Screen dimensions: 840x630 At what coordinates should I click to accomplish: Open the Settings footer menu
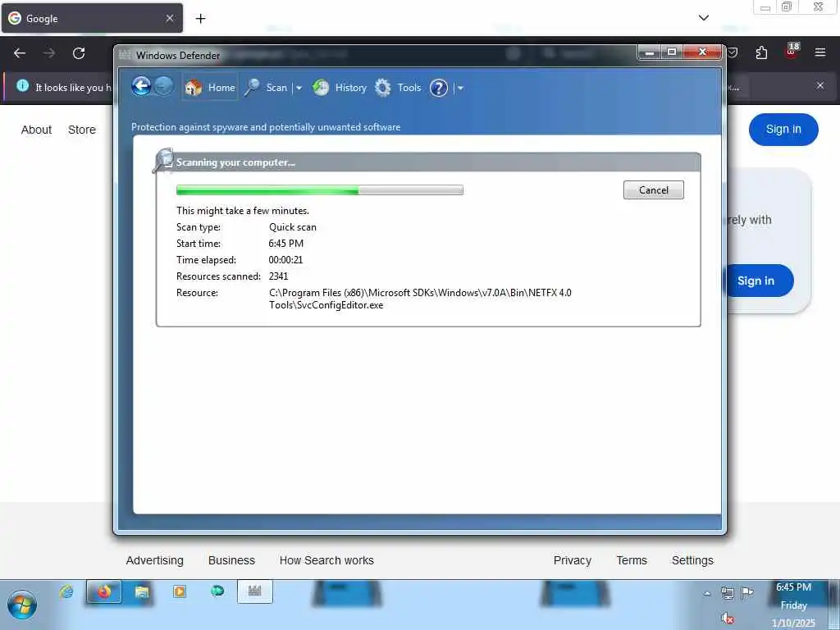point(692,560)
